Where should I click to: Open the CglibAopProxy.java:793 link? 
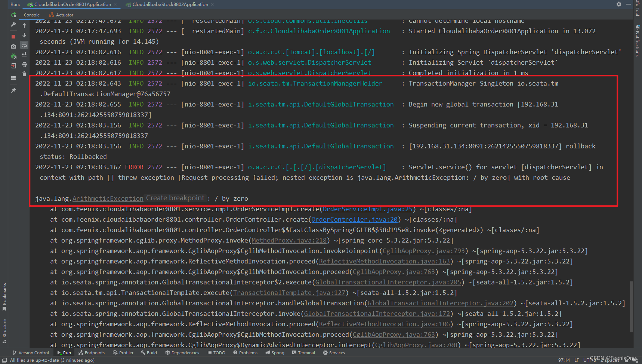click(423, 251)
